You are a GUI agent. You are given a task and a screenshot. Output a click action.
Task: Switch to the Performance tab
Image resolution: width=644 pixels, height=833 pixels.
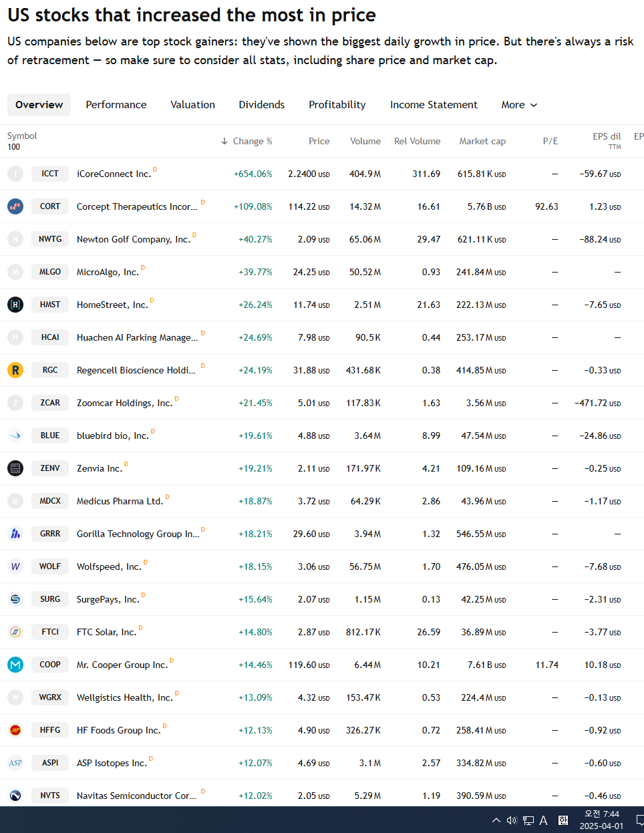coord(116,105)
